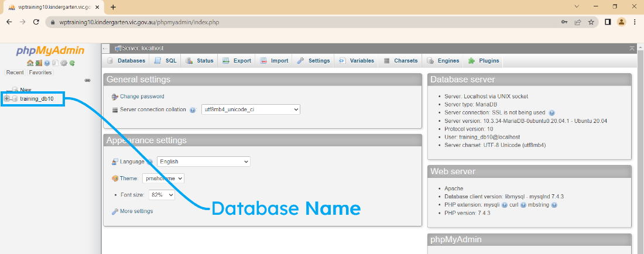This screenshot has height=254, width=644.
Task: Open the tab search chevron in title bar
Action: click(577, 6)
